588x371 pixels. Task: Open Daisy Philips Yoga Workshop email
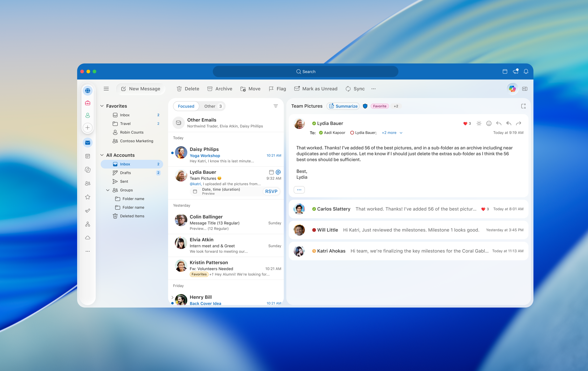click(226, 155)
